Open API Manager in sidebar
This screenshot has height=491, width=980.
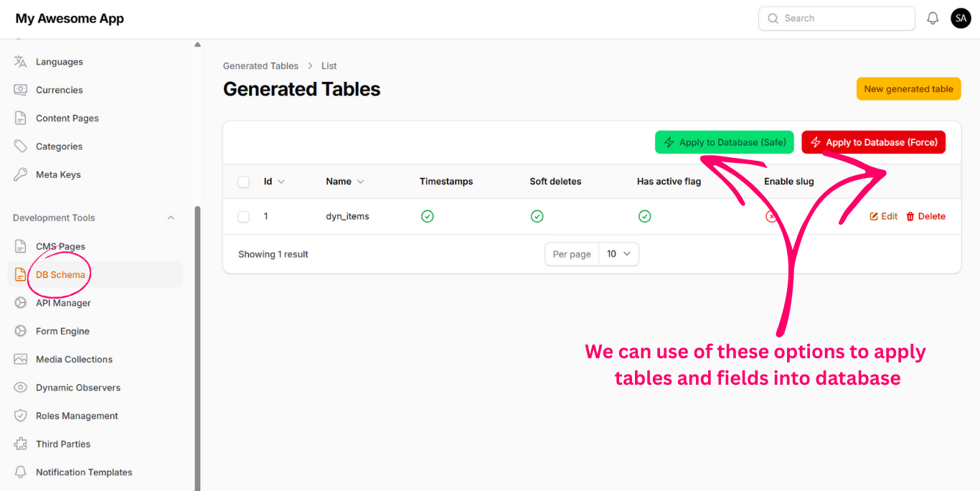63,303
